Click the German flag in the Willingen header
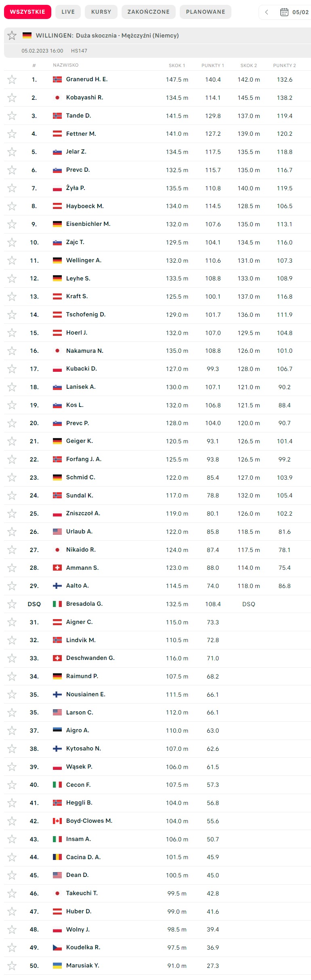311x980 pixels. (x=27, y=36)
